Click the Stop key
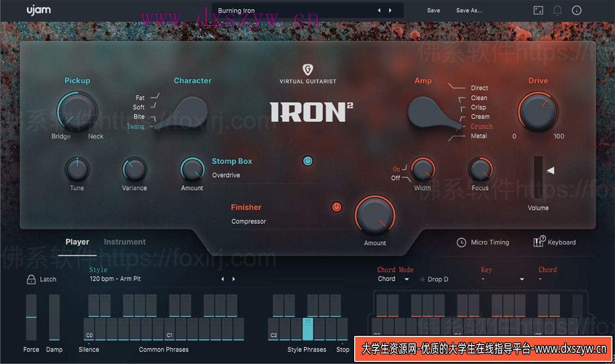Viewport: 615px width, 364px height. (x=342, y=329)
